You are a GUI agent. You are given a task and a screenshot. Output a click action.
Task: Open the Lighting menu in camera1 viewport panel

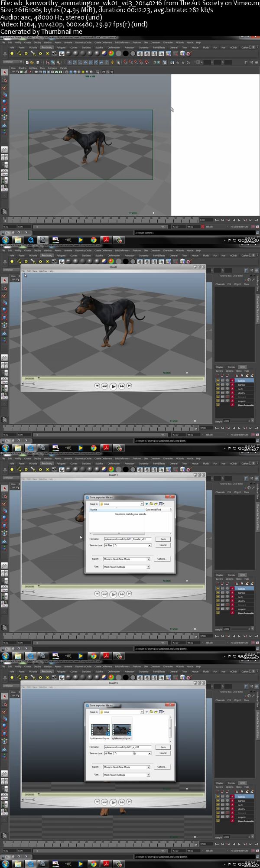[33, 68]
